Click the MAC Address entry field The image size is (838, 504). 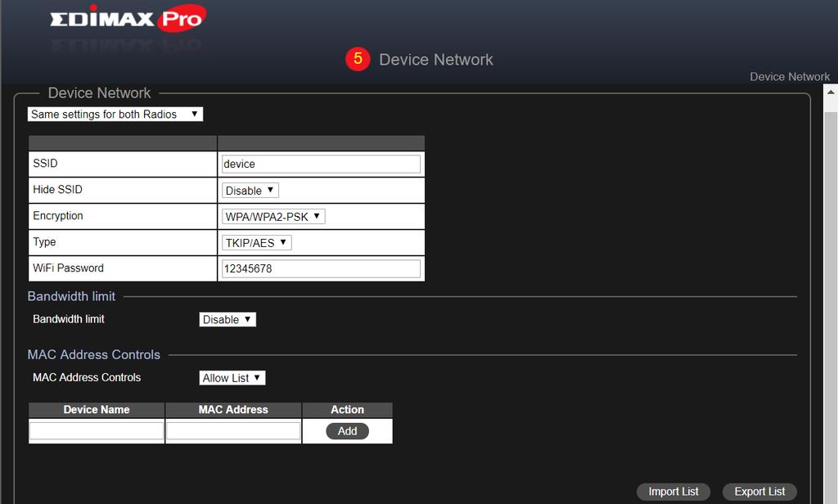[233, 431]
